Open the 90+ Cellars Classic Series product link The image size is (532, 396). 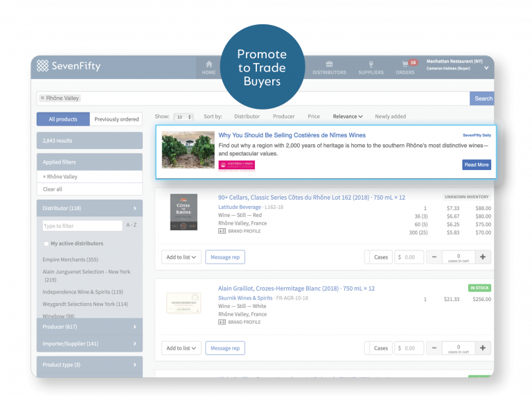pyautogui.click(x=312, y=198)
